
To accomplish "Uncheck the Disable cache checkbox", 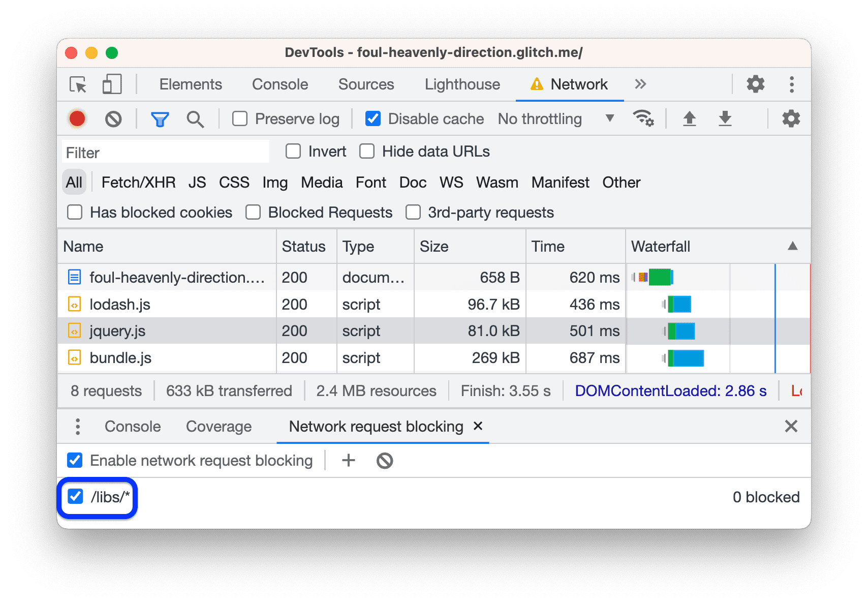I will click(373, 119).
